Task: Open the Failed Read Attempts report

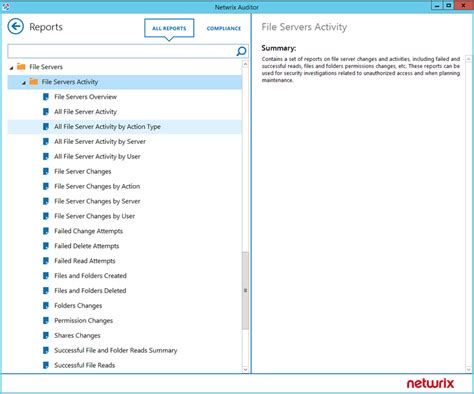Action: 85,261
